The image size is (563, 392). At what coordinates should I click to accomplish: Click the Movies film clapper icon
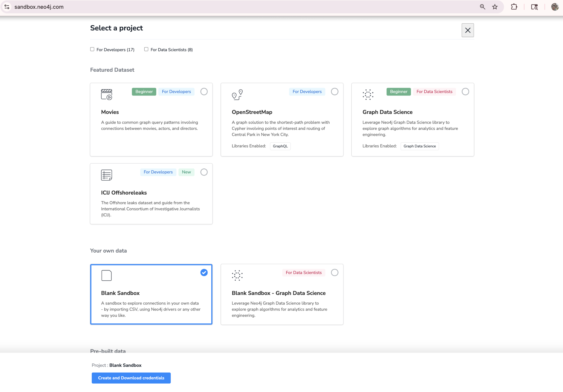(107, 95)
